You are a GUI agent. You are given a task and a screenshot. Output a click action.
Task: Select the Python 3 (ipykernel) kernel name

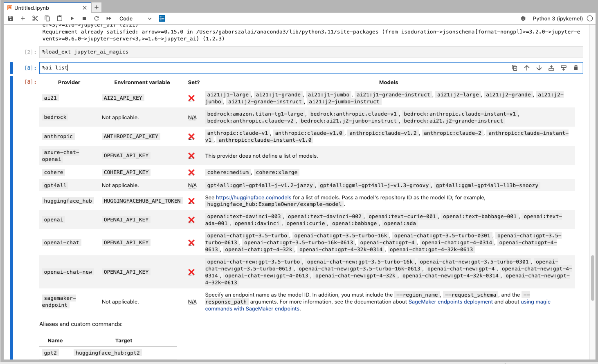[x=558, y=18]
